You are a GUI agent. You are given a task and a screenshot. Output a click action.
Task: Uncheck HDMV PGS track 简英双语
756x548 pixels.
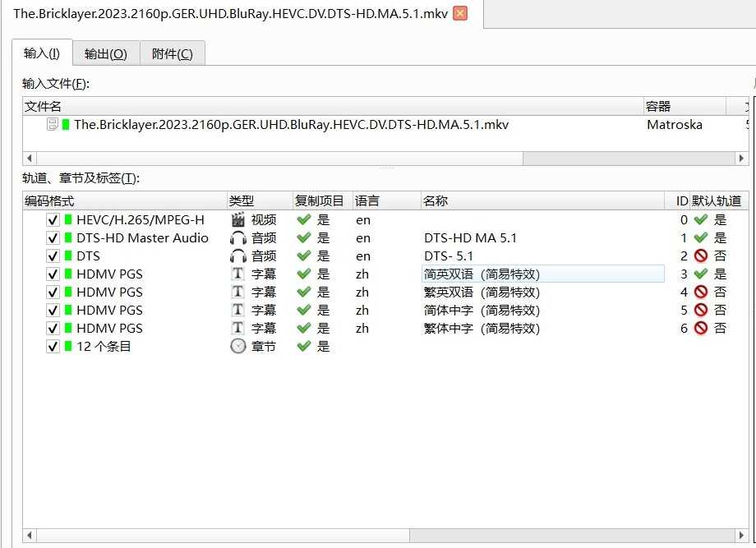click(53, 274)
